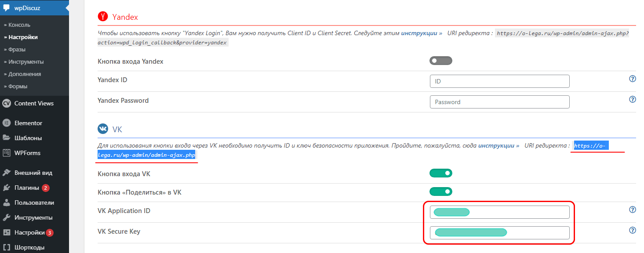The height and width of the screenshot is (253, 644).
Task: Open the Пользователи menu entry
Action: 34,202
